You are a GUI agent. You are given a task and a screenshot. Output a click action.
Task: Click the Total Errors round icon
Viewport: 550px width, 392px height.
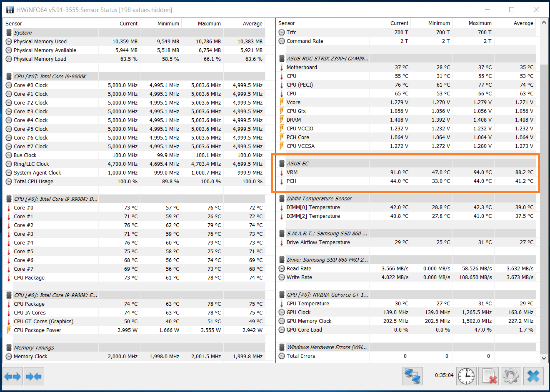(282, 356)
